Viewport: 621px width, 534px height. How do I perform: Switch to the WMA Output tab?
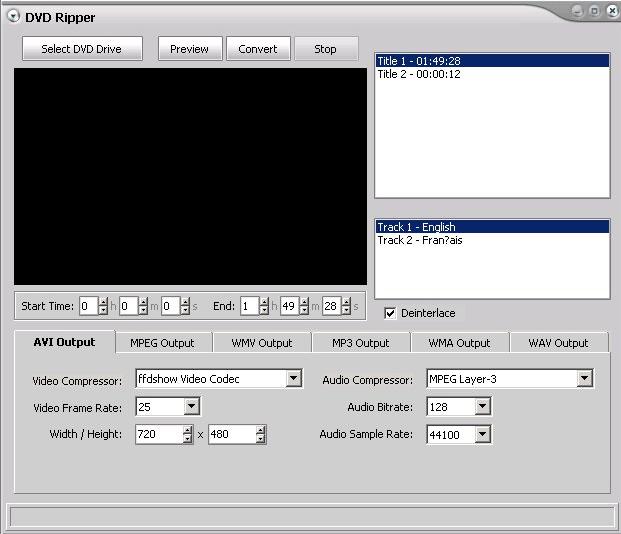459,343
